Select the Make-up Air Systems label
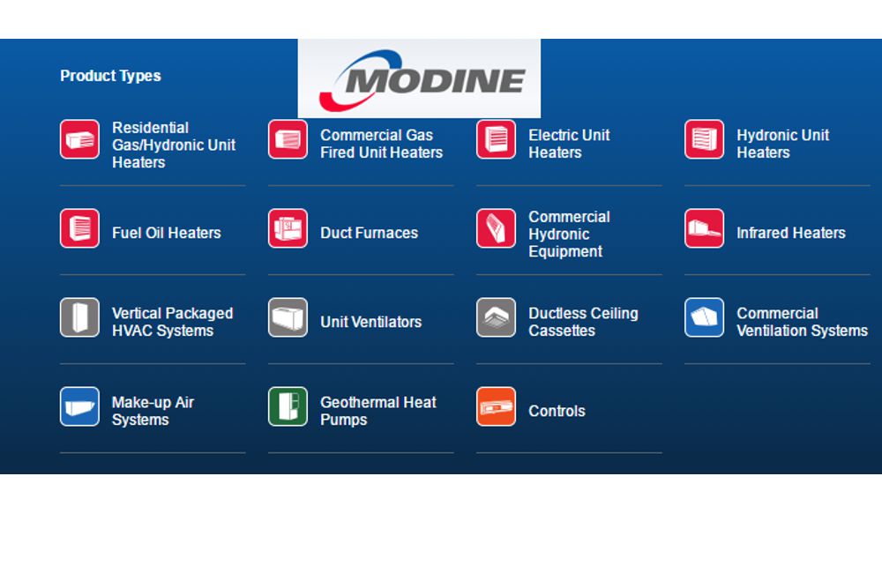Image resolution: width=882 pixels, height=588 pixels. pyautogui.click(x=153, y=411)
